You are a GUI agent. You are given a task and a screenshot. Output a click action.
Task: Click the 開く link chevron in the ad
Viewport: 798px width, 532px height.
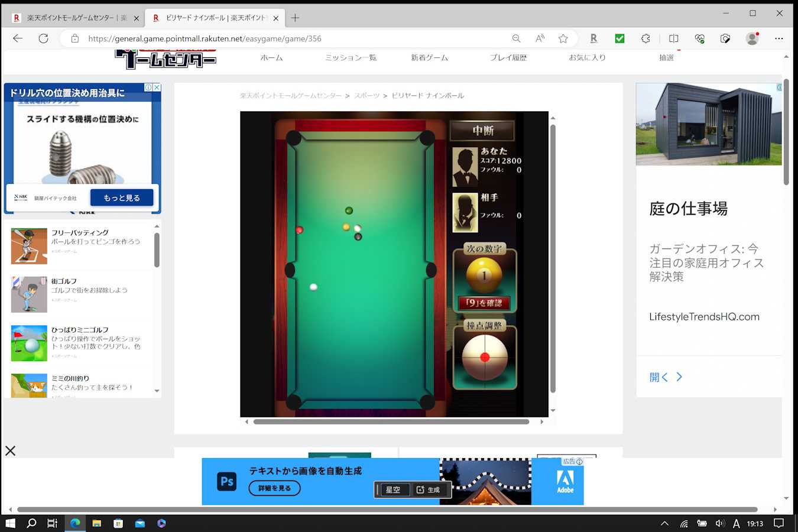coord(679,377)
